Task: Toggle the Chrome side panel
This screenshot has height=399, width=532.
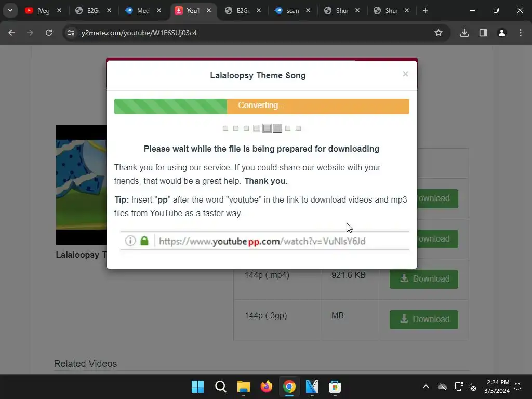Action: click(483, 33)
